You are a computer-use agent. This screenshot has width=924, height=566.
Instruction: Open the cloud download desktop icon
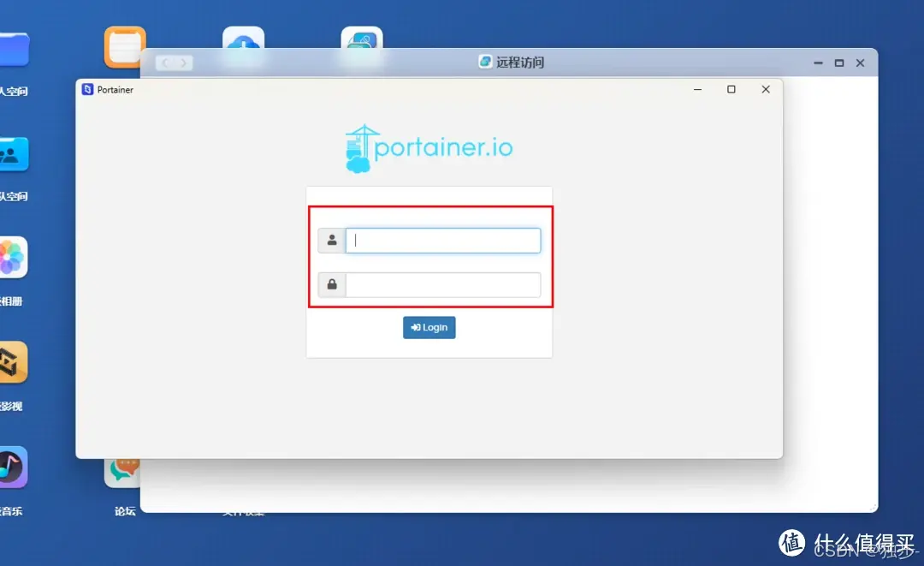(x=243, y=38)
